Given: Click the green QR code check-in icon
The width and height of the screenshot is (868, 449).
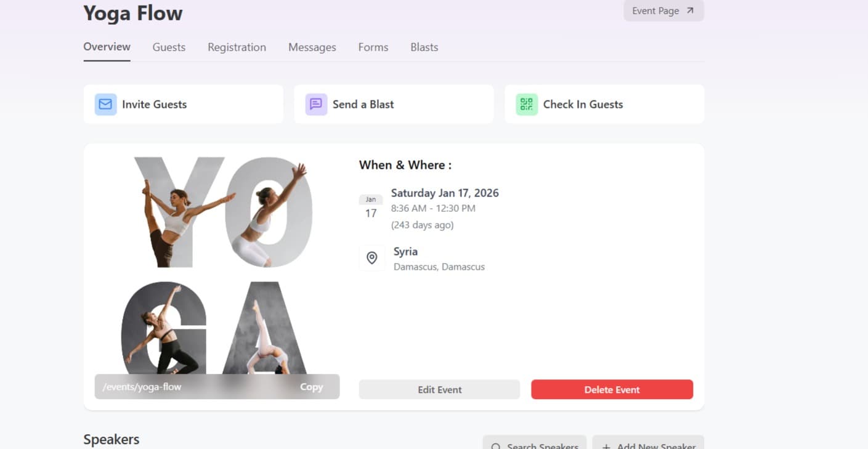Looking at the screenshot, I should (527, 105).
